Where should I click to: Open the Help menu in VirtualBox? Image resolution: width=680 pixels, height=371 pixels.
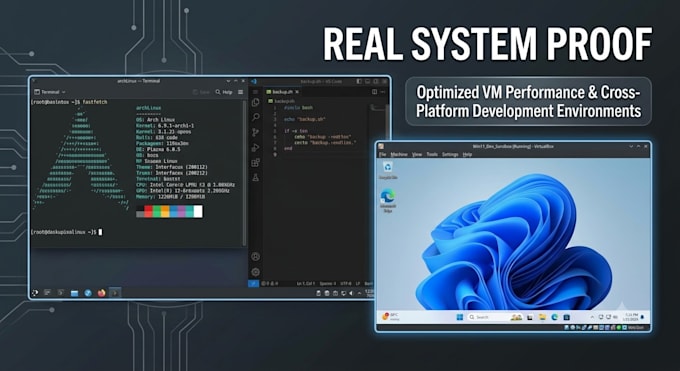click(467, 154)
